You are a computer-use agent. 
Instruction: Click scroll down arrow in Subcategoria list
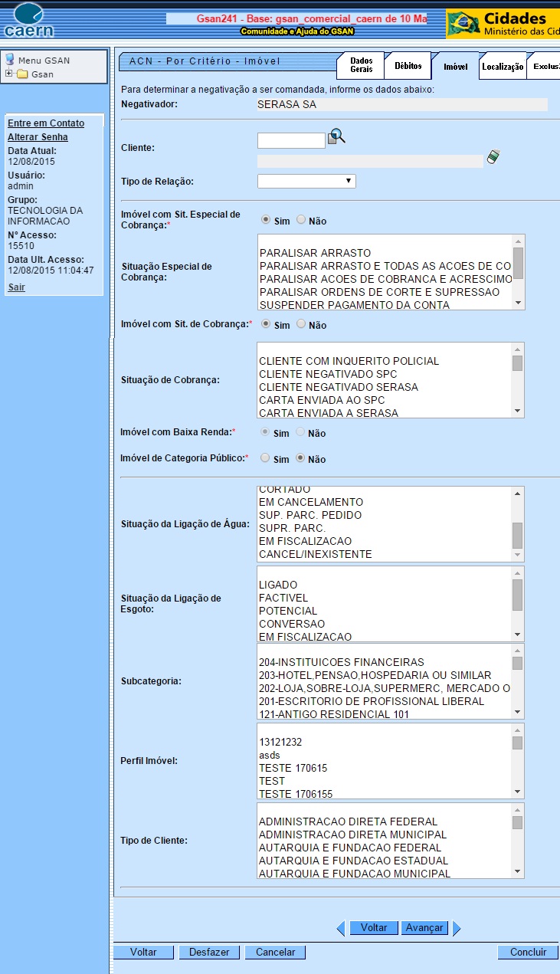(x=518, y=713)
